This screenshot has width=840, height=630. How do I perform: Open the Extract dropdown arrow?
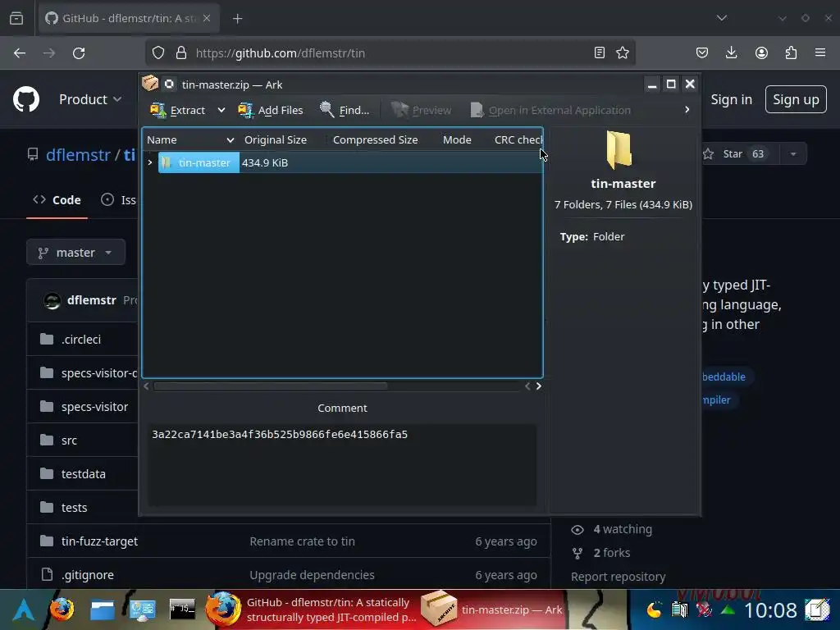(x=221, y=110)
